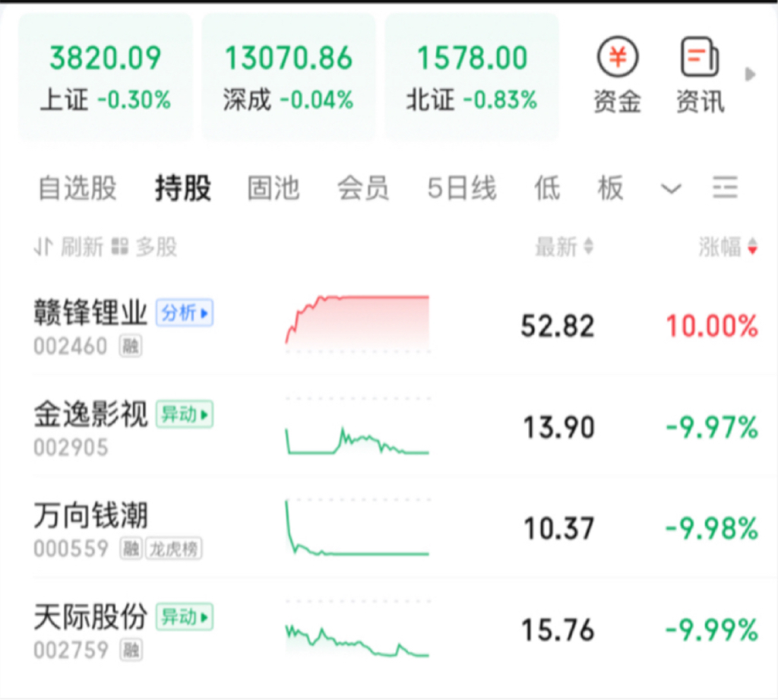778x700 pixels.
Task: Open the group list menu icon
Action: pos(725,187)
